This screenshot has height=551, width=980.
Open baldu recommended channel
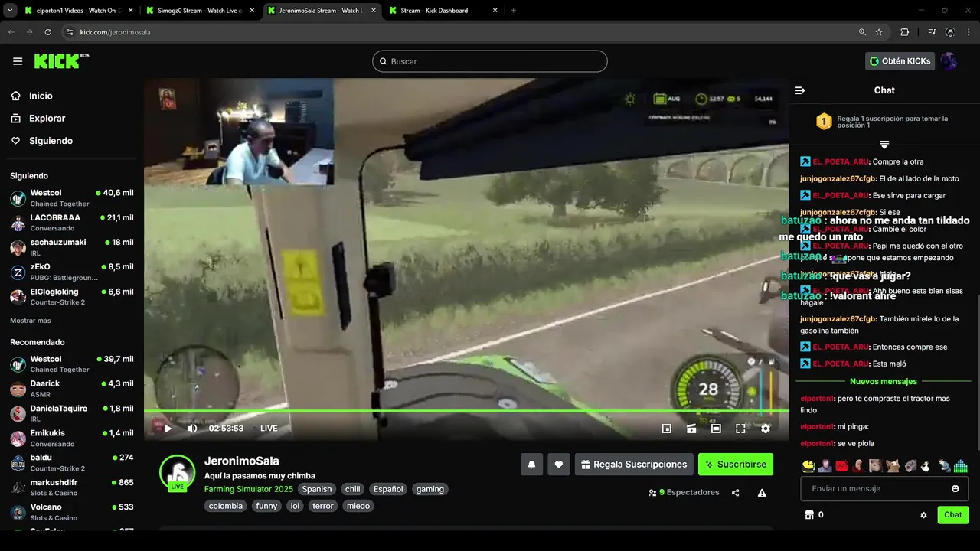[x=72, y=463]
